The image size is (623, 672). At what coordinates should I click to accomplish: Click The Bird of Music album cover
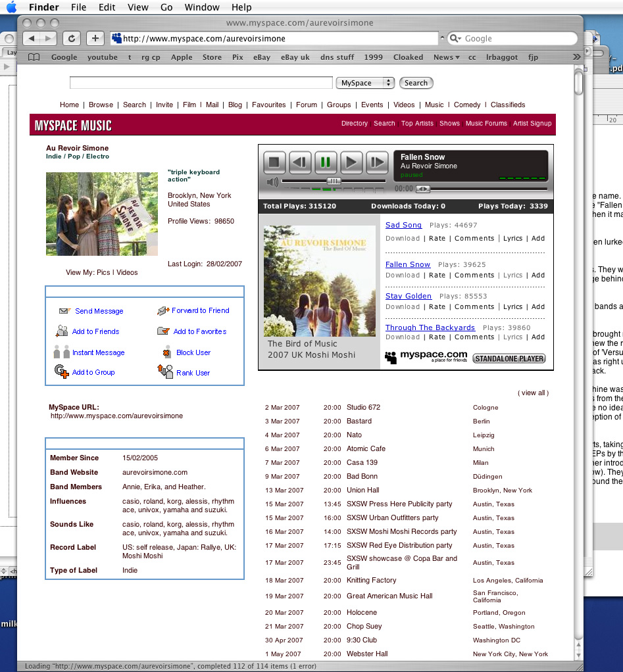(x=320, y=281)
